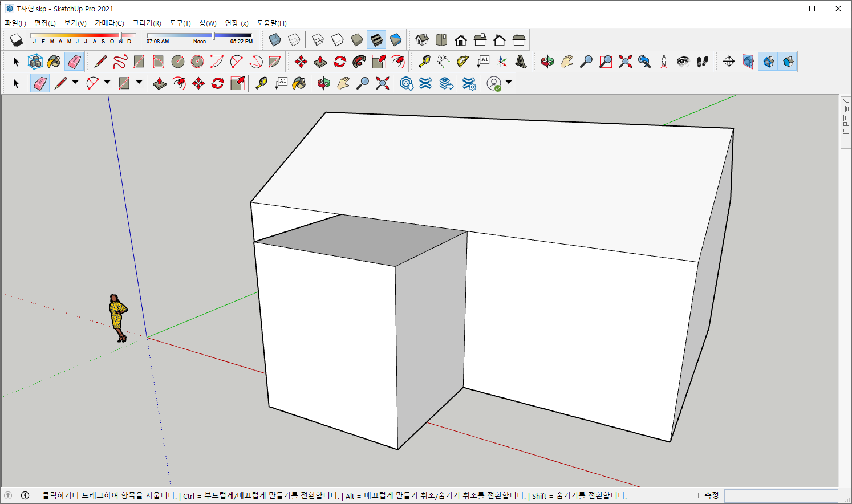The width and height of the screenshot is (852, 504).
Task: Select the Follow Me tool
Action: tap(359, 62)
